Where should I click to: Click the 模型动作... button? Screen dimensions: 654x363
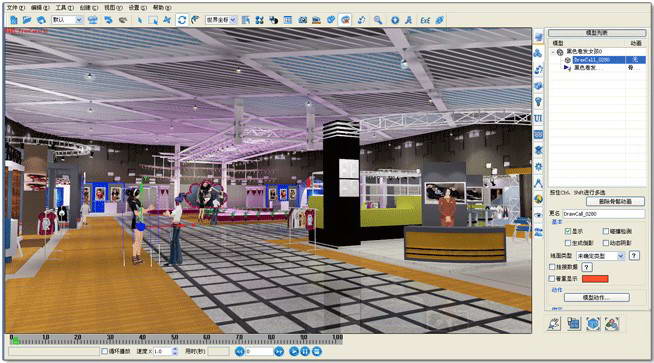[x=596, y=297]
